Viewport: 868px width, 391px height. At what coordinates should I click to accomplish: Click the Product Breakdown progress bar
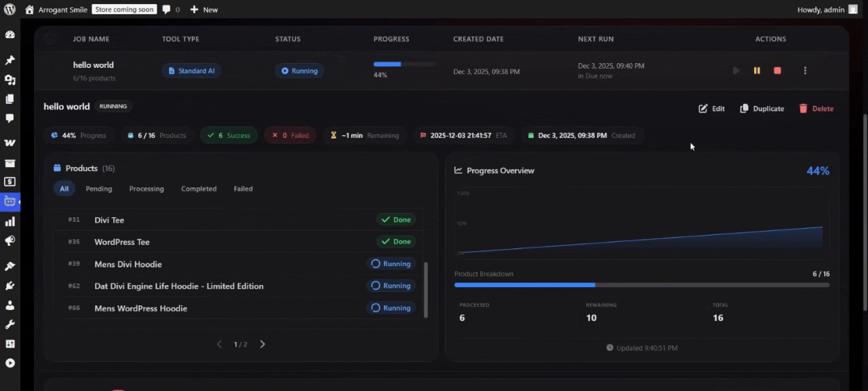point(642,285)
